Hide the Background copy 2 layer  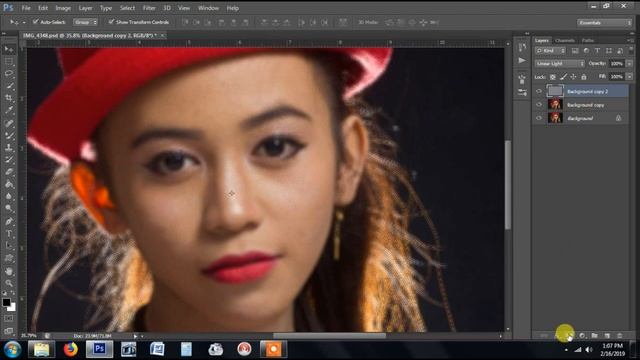tap(539, 91)
